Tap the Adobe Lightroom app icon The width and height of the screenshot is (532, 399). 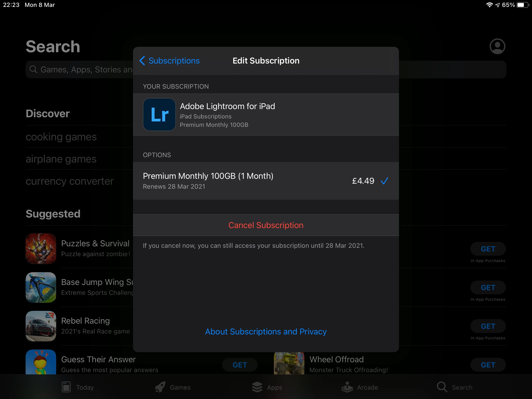[159, 115]
